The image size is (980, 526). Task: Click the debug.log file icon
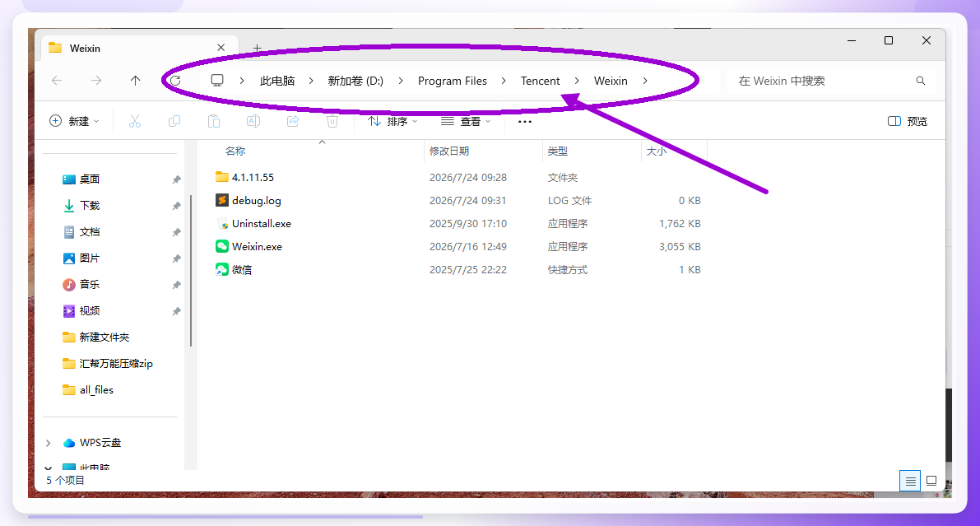[x=222, y=200]
